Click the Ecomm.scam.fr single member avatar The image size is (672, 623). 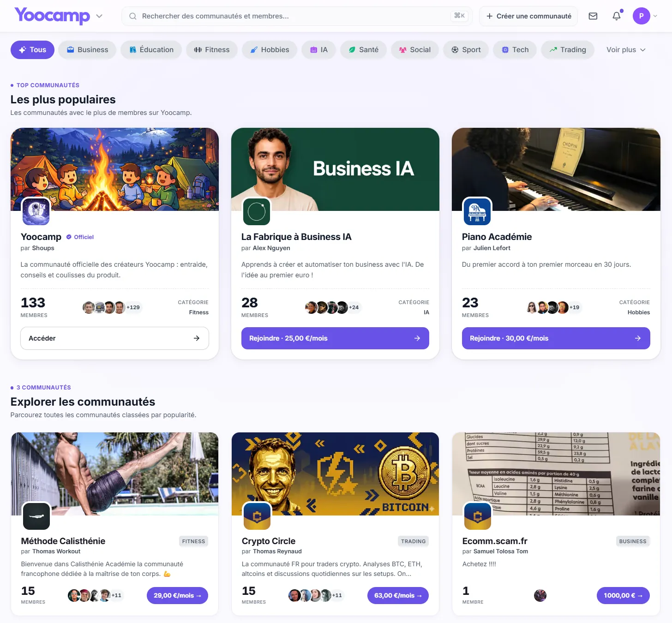pos(540,595)
